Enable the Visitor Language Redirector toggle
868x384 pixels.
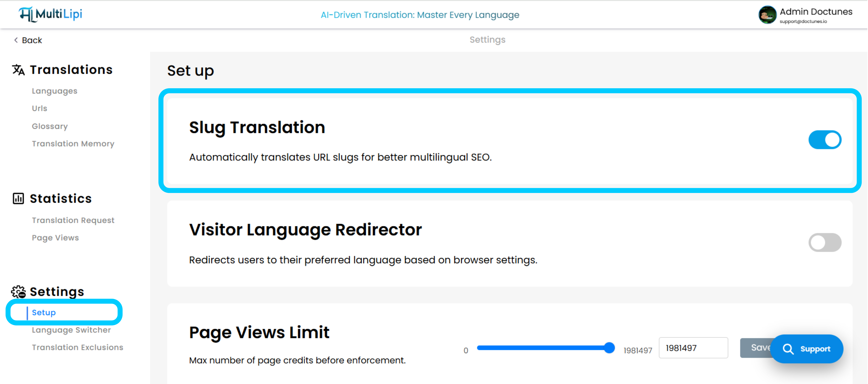pos(825,242)
